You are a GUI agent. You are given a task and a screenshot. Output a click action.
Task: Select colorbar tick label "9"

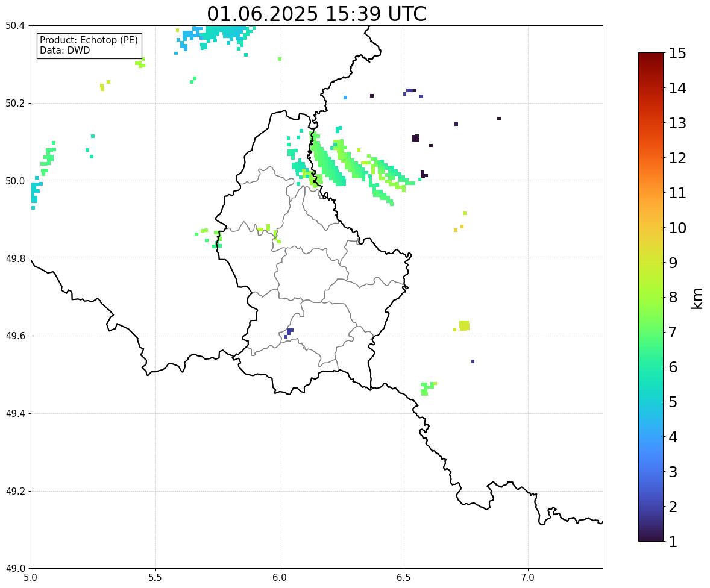tap(673, 263)
